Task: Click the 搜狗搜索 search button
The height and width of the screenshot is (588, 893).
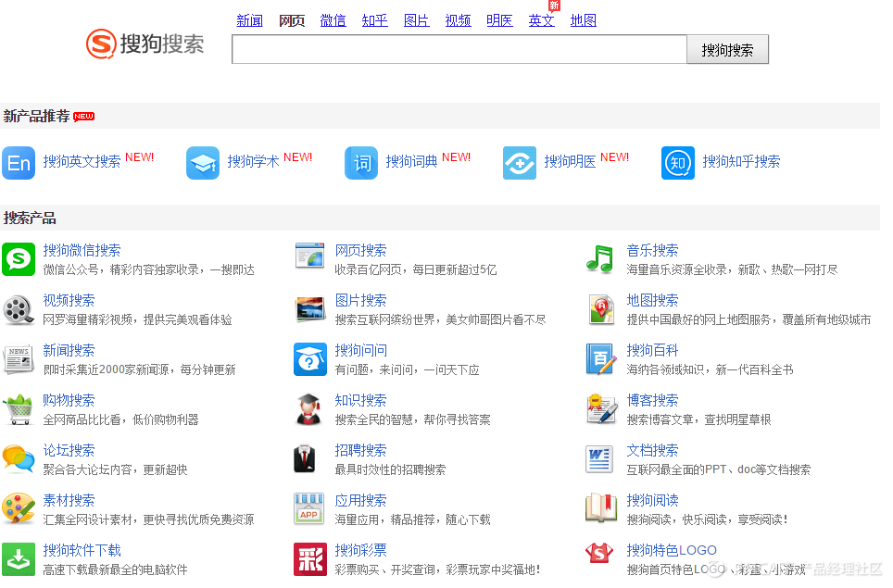Action: click(x=727, y=49)
